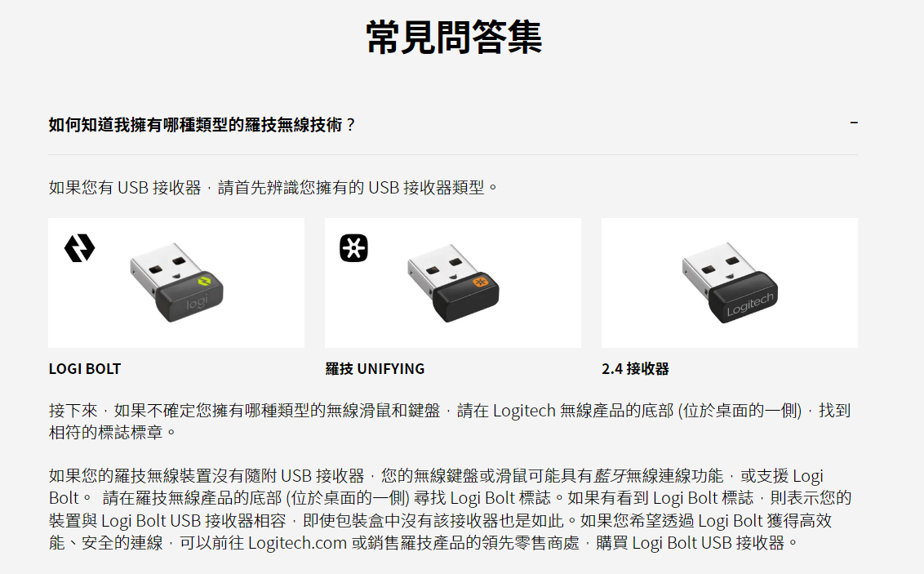924x574 pixels.
Task: Click the 常見問答集 page heading
Action: click(453, 37)
